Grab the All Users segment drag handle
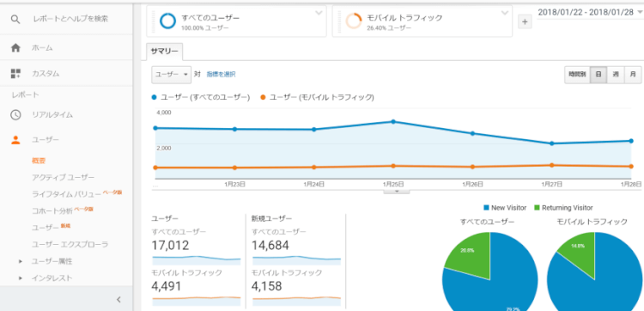The width and height of the screenshot is (644, 311). [x=154, y=21]
